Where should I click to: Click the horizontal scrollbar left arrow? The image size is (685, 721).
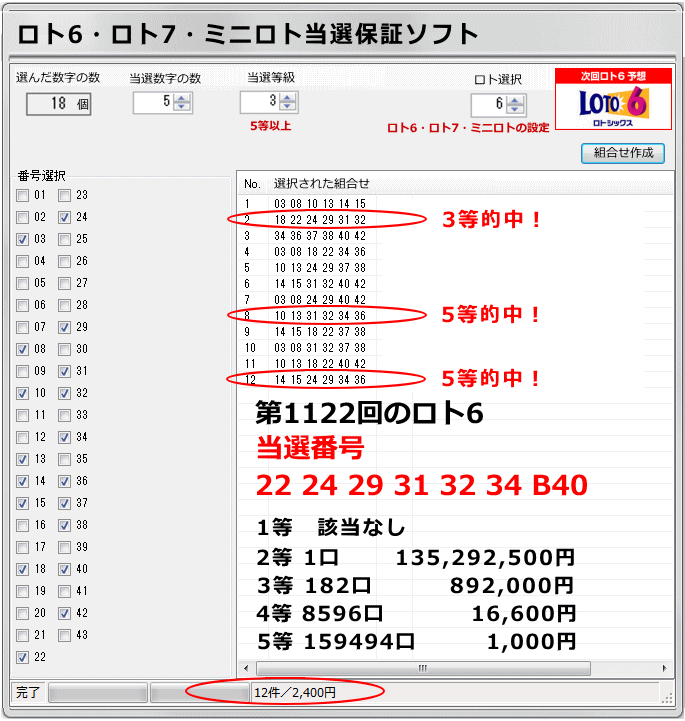tap(246, 668)
